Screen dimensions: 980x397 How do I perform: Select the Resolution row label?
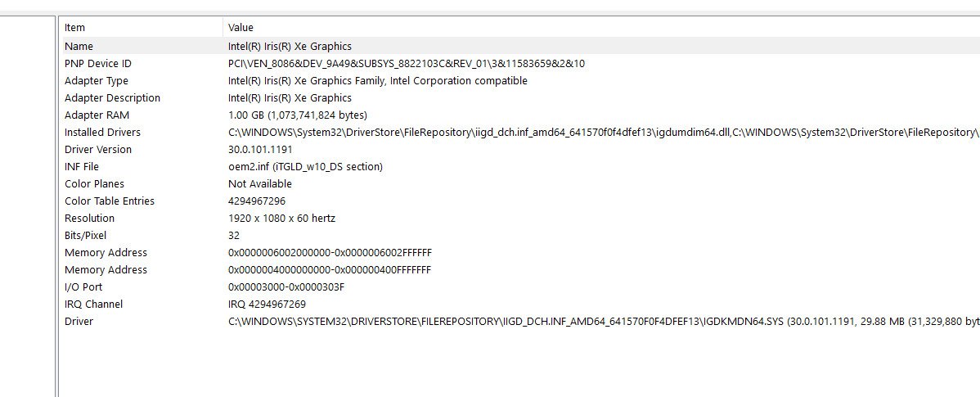click(89, 219)
